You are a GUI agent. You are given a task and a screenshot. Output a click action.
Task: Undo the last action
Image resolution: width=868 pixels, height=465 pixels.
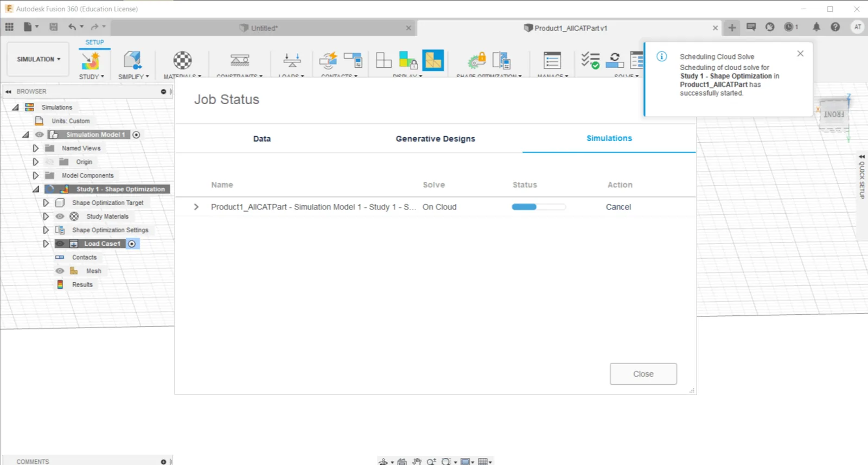coord(72,27)
